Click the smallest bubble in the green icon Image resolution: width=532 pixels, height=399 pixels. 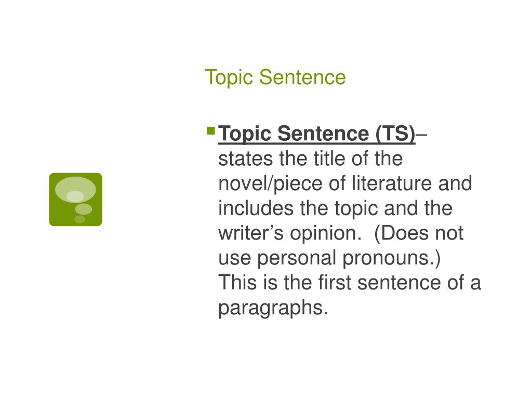(79, 219)
